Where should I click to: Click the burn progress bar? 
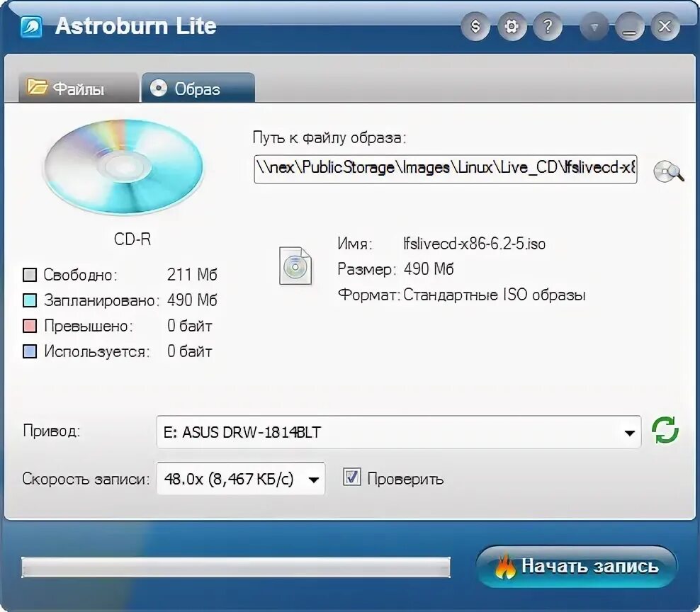pyautogui.click(x=236, y=567)
